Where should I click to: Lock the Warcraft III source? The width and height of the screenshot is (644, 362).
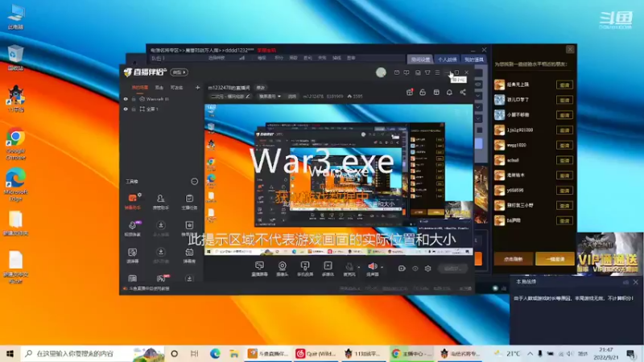(134, 99)
